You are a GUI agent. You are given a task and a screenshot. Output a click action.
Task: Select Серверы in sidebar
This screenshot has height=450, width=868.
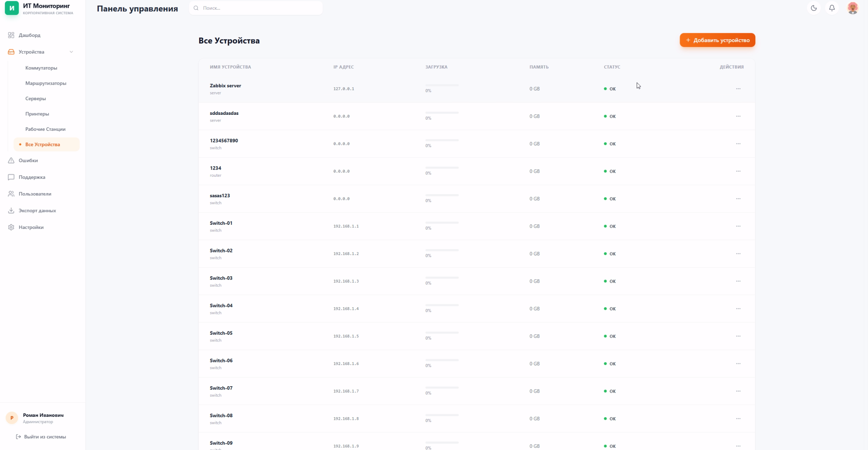[x=35, y=98]
